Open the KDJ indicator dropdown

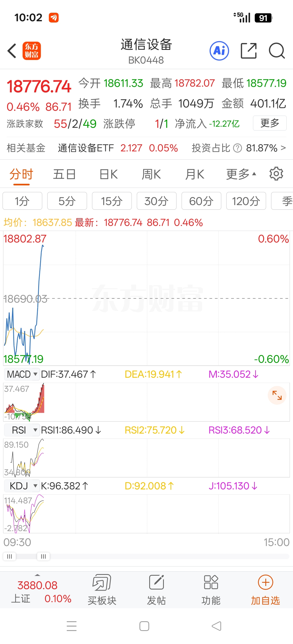point(22,486)
